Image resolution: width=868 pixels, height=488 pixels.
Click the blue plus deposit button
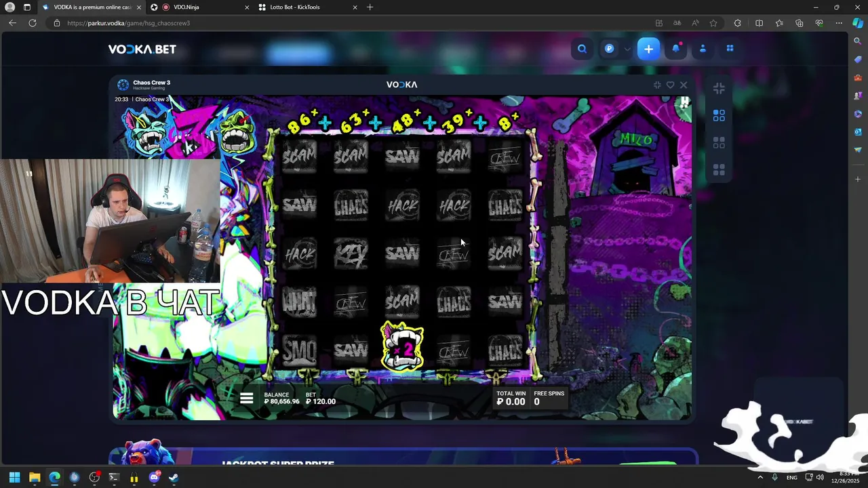pyautogui.click(x=648, y=49)
